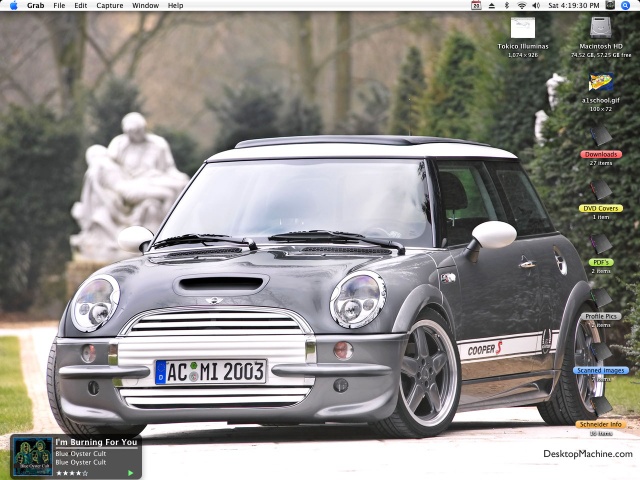Open the Capture menu
The image size is (640, 480).
point(109,5)
